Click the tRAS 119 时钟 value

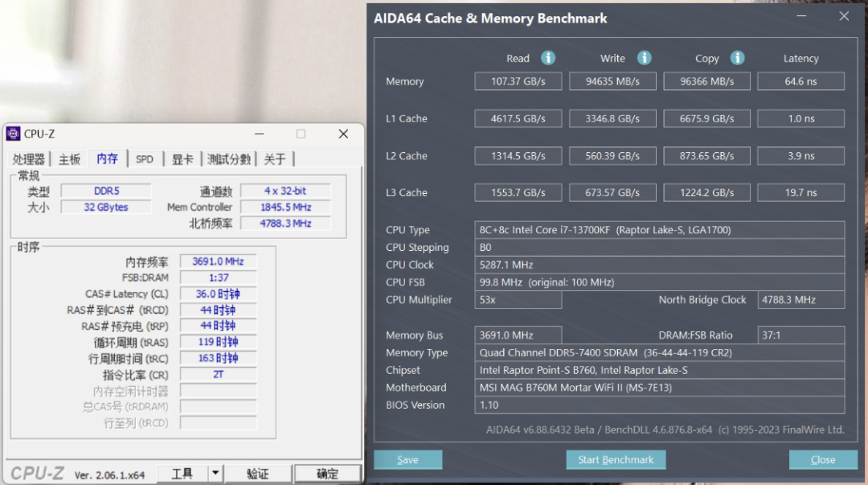218,342
